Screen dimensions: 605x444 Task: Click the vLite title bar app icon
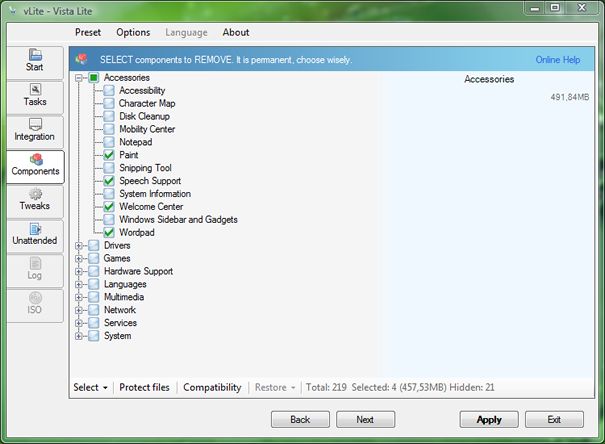point(13,11)
